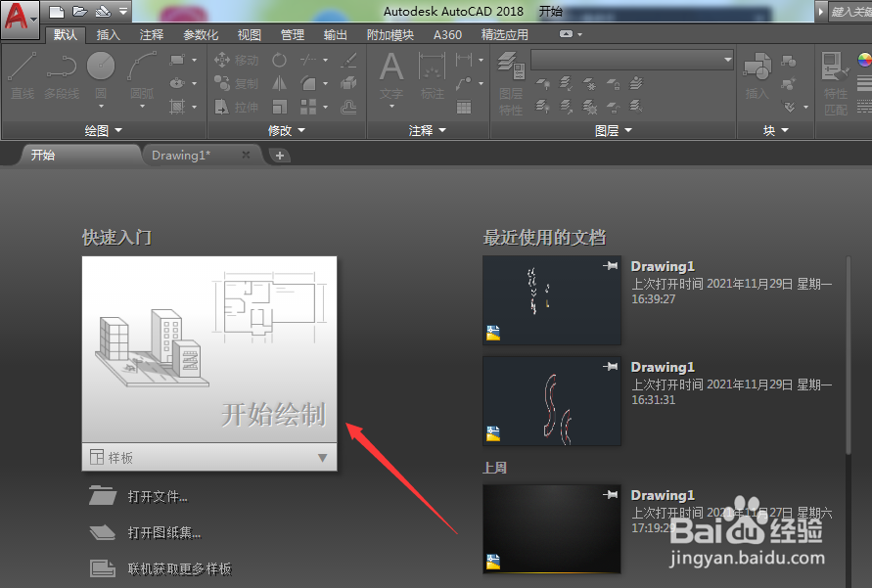Add a new drawing tab with plus button
This screenshot has height=588, width=872.
coord(280,156)
